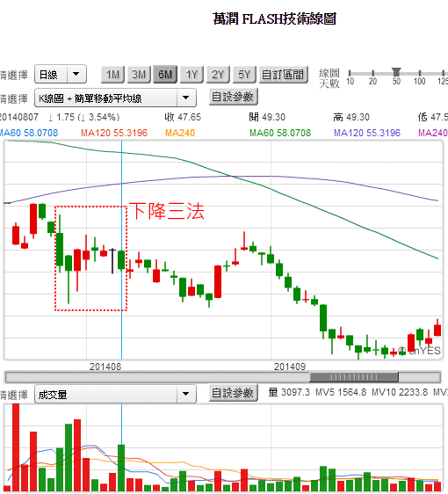448x494 pixels.
Task: Open the 自訂區間 custom range button
Action: pyautogui.click(x=283, y=75)
